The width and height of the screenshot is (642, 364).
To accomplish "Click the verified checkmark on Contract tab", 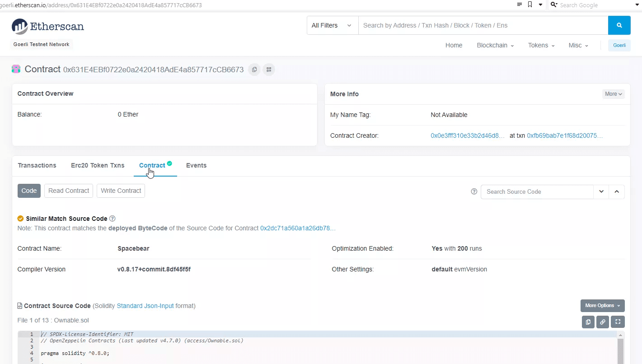I will [169, 163].
